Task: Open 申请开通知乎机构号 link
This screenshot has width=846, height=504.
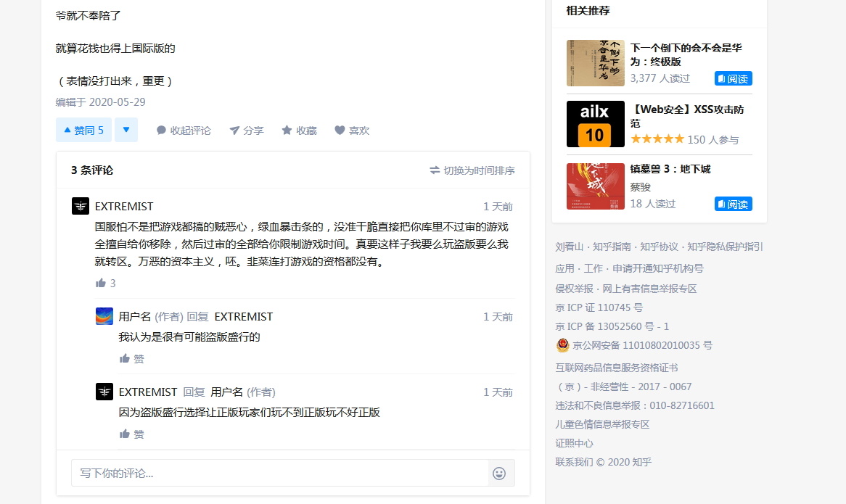Action: click(x=657, y=268)
